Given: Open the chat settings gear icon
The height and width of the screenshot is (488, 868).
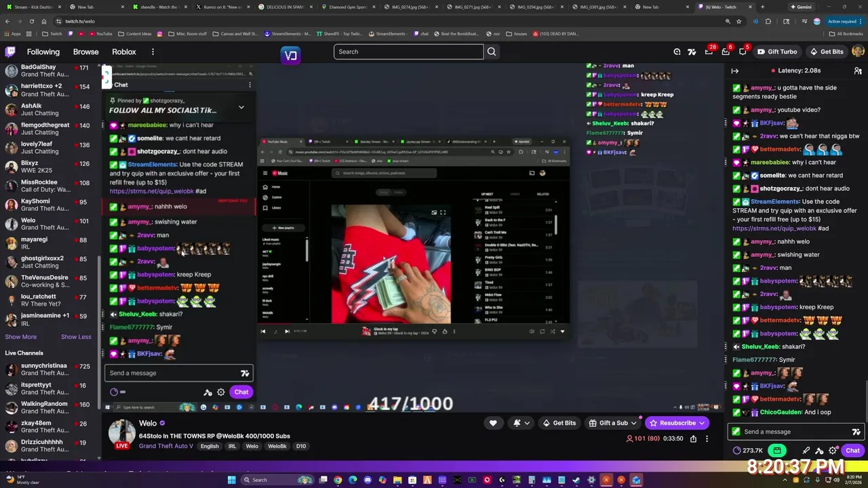Looking at the screenshot, I should (833, 450).
